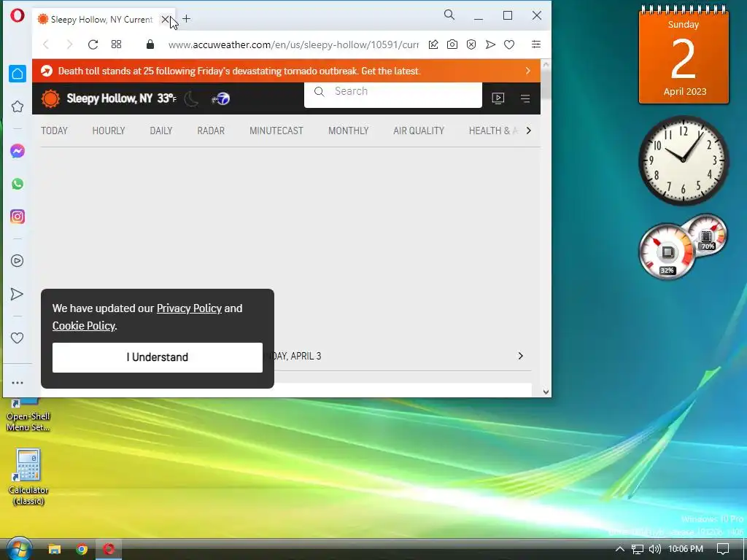Select the TODAY tab
The width and height of the screenshot is (747, 560).
(x=54, y=131)
